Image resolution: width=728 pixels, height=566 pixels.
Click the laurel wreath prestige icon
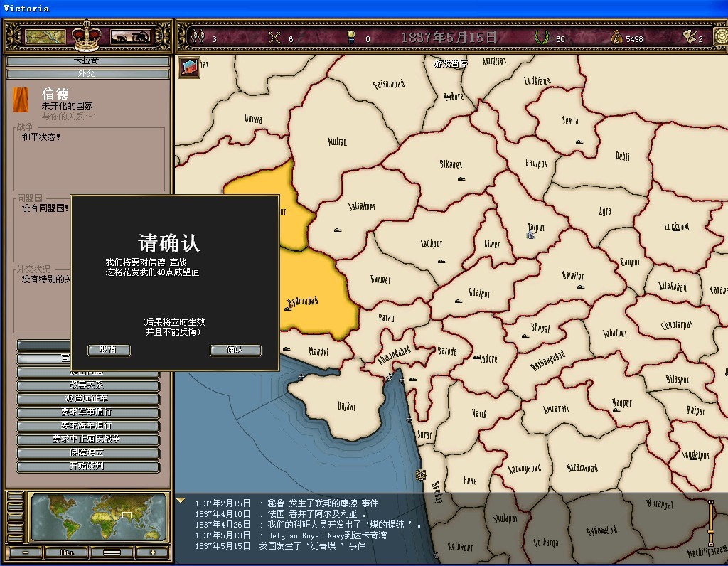pyautogui.click(x=541, y=37)
